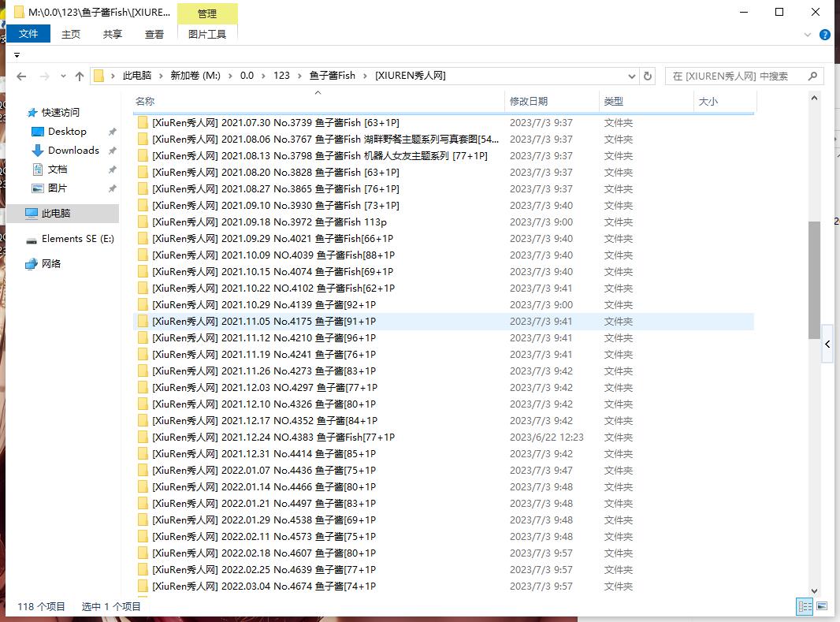Click the pin icon beside Desktop

(112, 132)
